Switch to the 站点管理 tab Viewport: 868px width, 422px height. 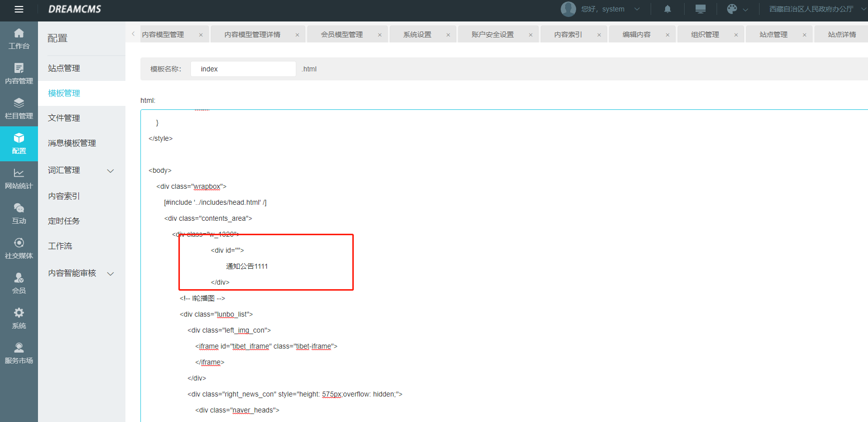774,34
